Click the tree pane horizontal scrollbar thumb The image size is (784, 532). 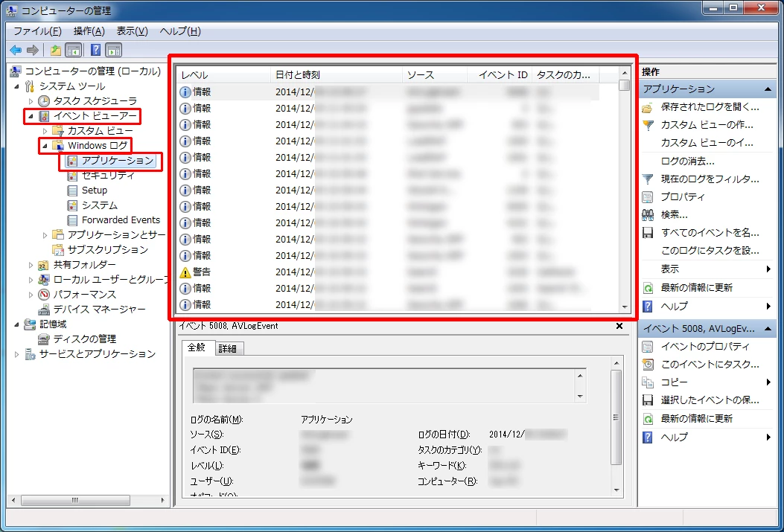(x=75, y=500)
